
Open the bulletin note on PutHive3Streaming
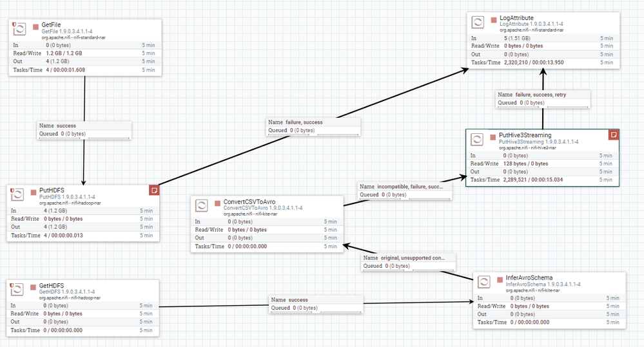point(614,135)
